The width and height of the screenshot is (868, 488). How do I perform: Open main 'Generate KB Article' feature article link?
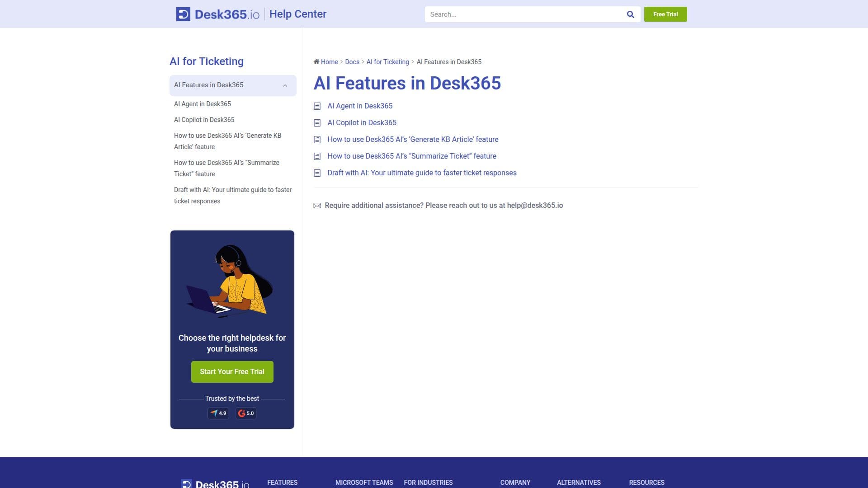tap(413, 139)
